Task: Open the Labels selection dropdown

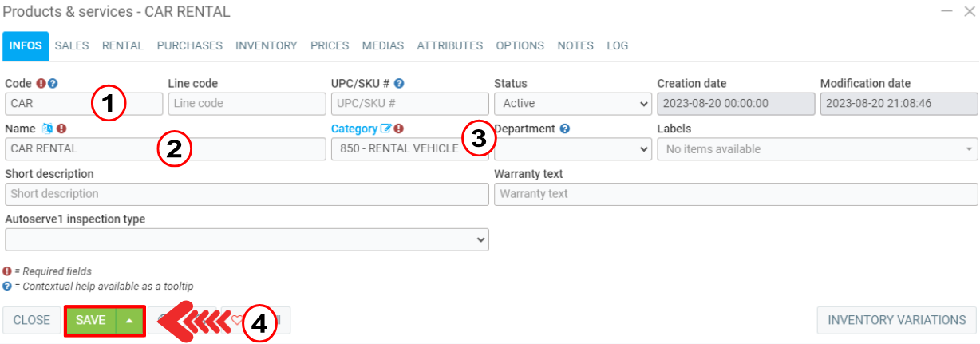Action: (x=817, y=149)
